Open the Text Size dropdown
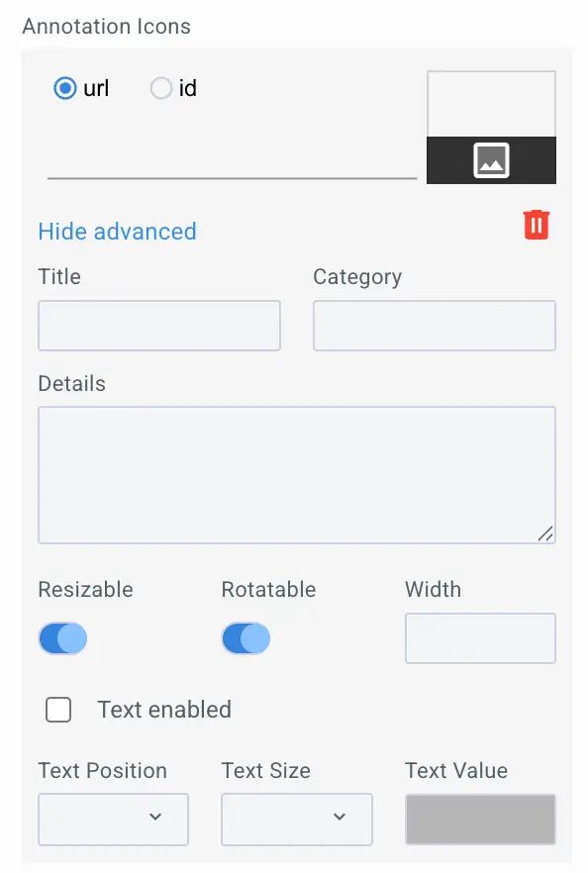Screen dimensions: 588x873 tap(296, 820)
